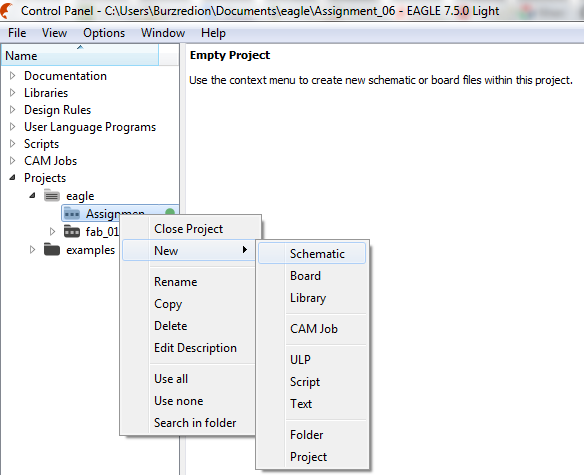The height and width of the screenshot is (475, 584).
Task: Choose Delete in the context menu
Action: point(188,325)
